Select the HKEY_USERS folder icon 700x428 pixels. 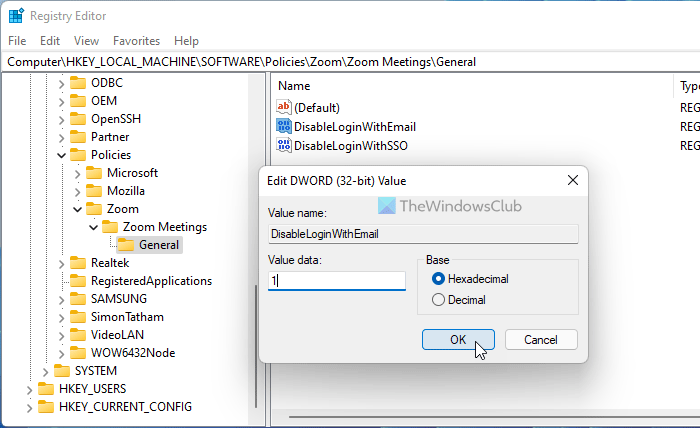coord(46,389)
